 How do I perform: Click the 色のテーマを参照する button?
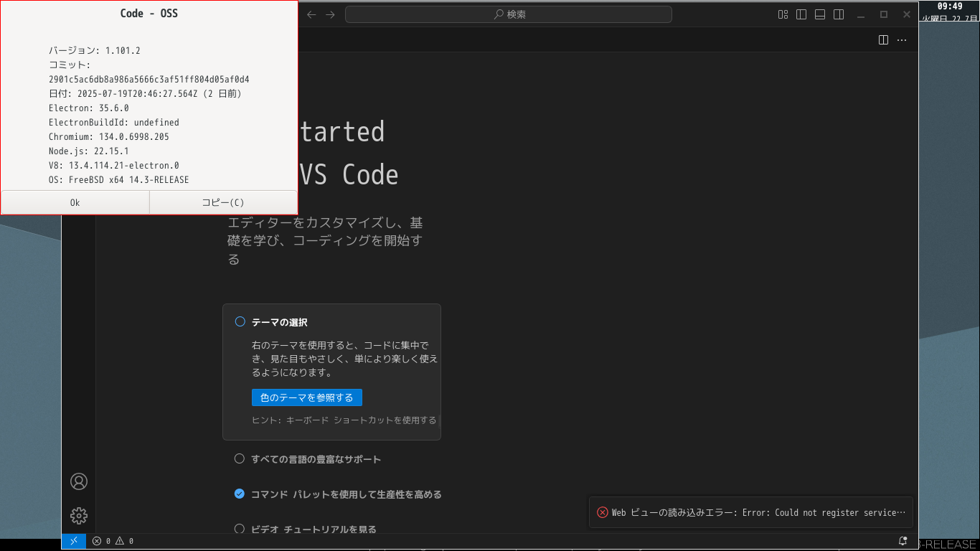coord(307,397)
